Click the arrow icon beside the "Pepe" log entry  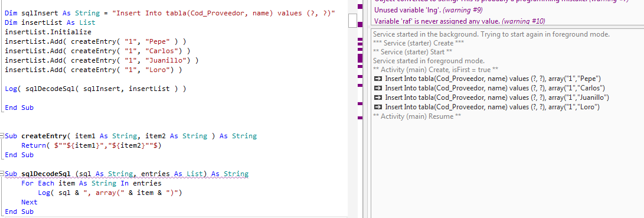pyautogui.click(x=378, y=79)
